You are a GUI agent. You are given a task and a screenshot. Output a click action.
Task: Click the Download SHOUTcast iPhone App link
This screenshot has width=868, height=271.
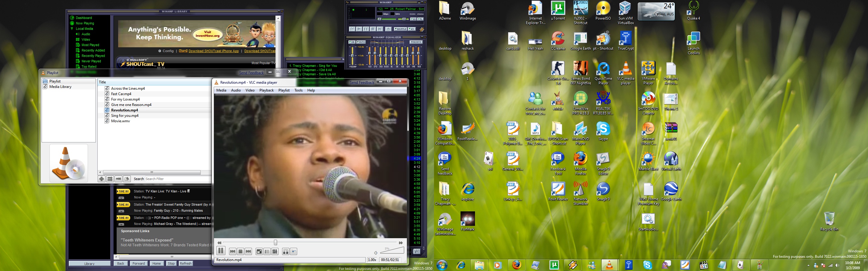click(x=213, y=51)
